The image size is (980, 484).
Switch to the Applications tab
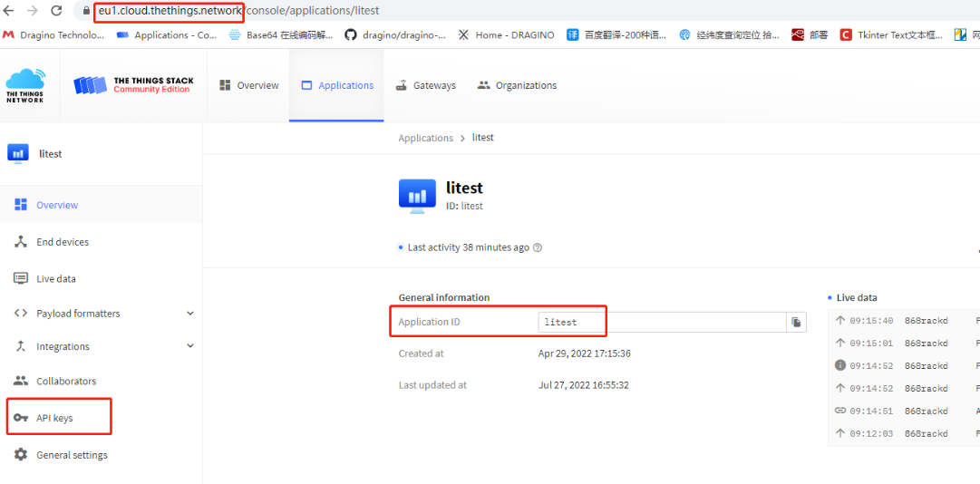[x=337, y=85]
